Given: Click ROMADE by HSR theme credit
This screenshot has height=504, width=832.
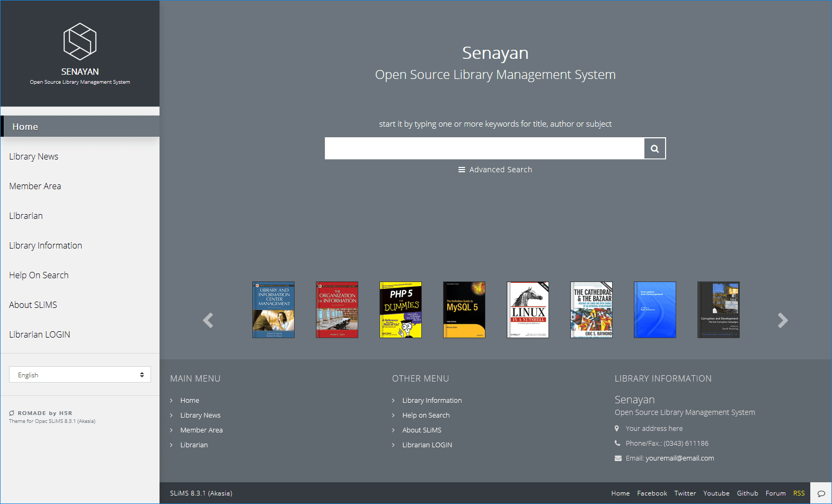Looking at the screenshot, I should (x=41, y=413).
